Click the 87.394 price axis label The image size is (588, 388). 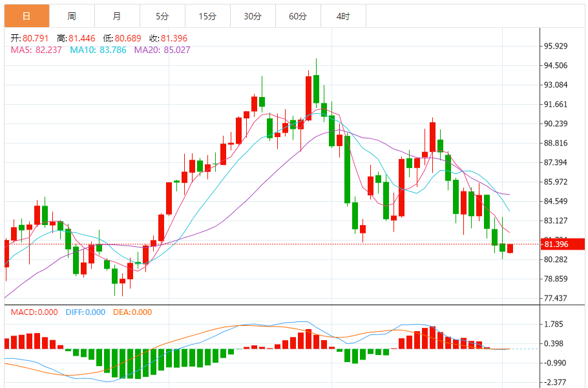(556, 162)
